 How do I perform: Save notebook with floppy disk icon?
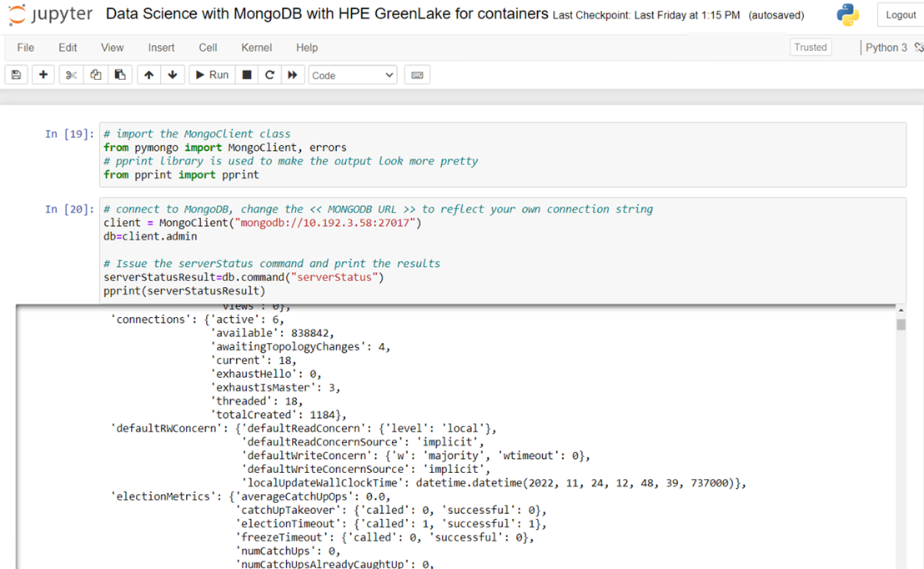tap(17, 75)
